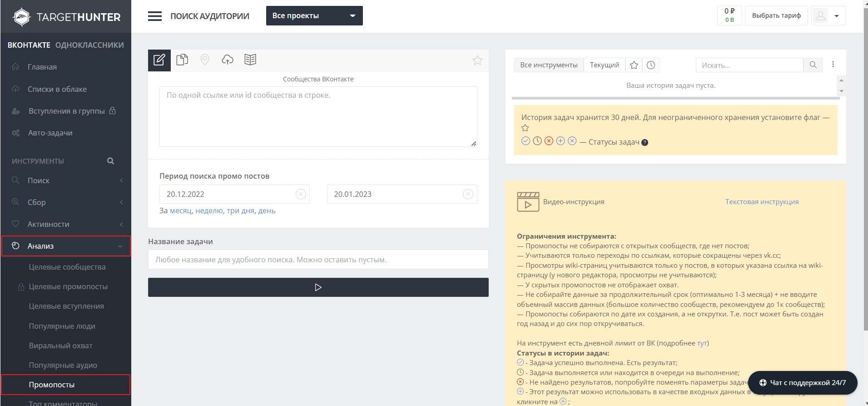
Task: Click the start date field 20.12.2022
Action: [x=234, y=194]
